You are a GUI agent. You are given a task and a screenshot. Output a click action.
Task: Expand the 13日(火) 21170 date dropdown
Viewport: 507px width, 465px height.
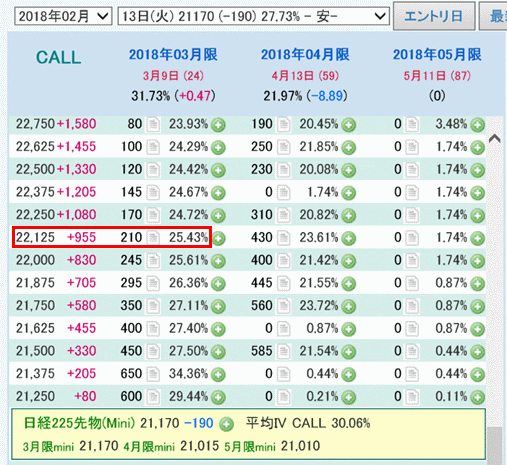[253, 16]
